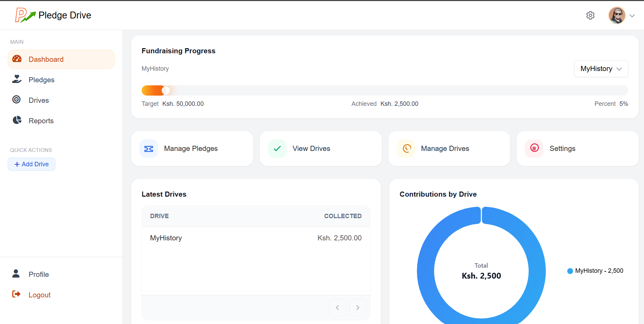Click the green checkmark View Drives icon
Screen dimensions: 644x324
277,149
